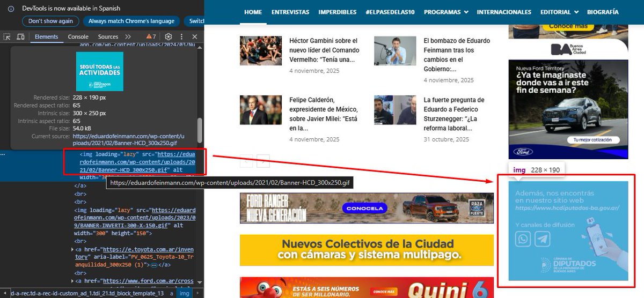Click the warning count 7 indicator
Viewport: 644px width, 298px height.
click(x=151, y=36)
